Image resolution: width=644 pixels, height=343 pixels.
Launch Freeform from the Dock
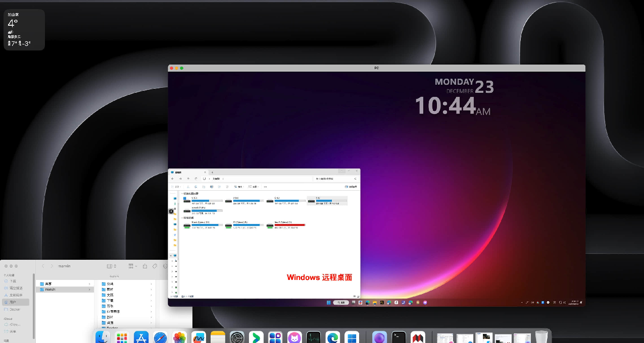pyautogui.click(x=199, y=337)
